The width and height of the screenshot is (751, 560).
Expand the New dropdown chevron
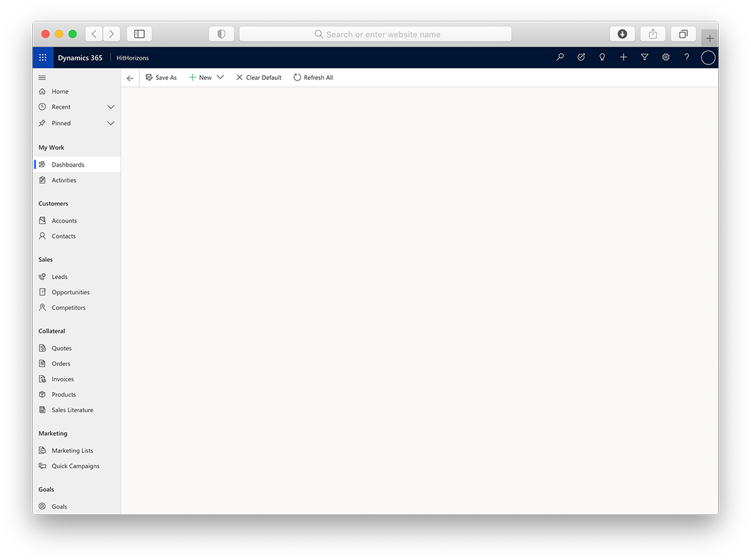[220, 77]
